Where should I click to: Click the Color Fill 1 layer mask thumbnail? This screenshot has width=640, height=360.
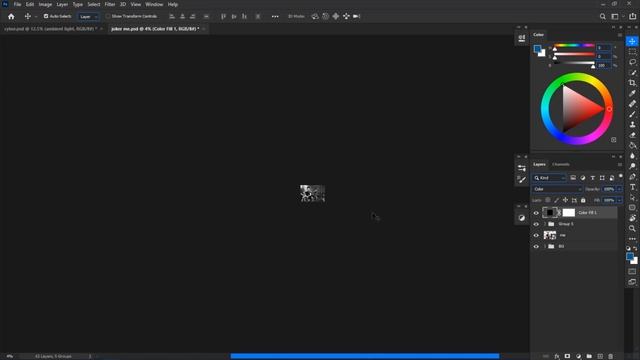click(x=569, y=213)
